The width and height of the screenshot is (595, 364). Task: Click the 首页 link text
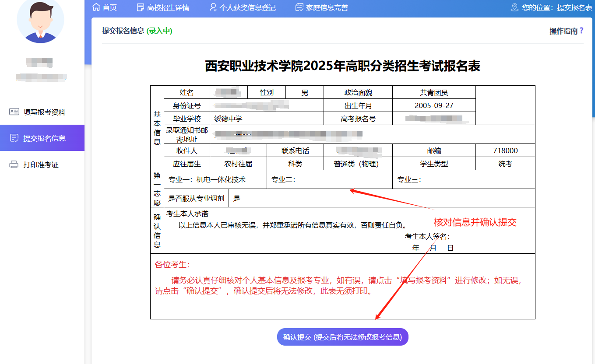(109, 7)
